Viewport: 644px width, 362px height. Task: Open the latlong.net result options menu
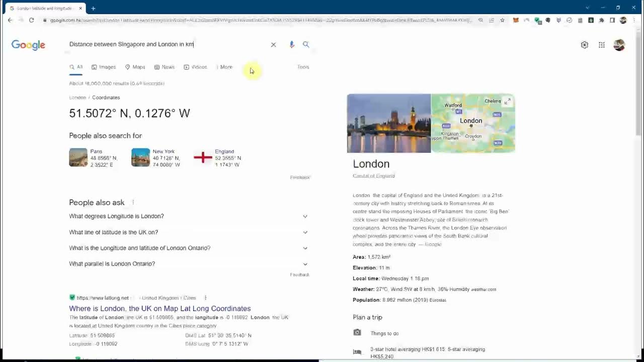(205, 298)
